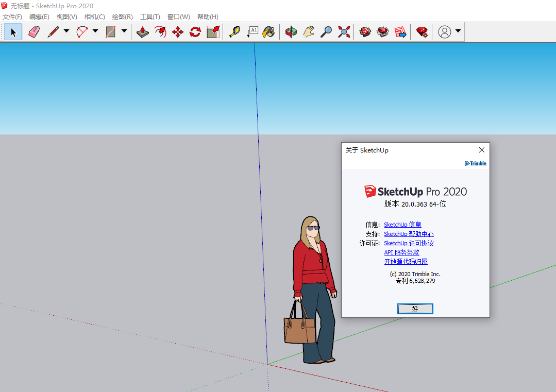
Task: Open the SketchUp 许可协议 link
Action: click(x=409, y=243)
